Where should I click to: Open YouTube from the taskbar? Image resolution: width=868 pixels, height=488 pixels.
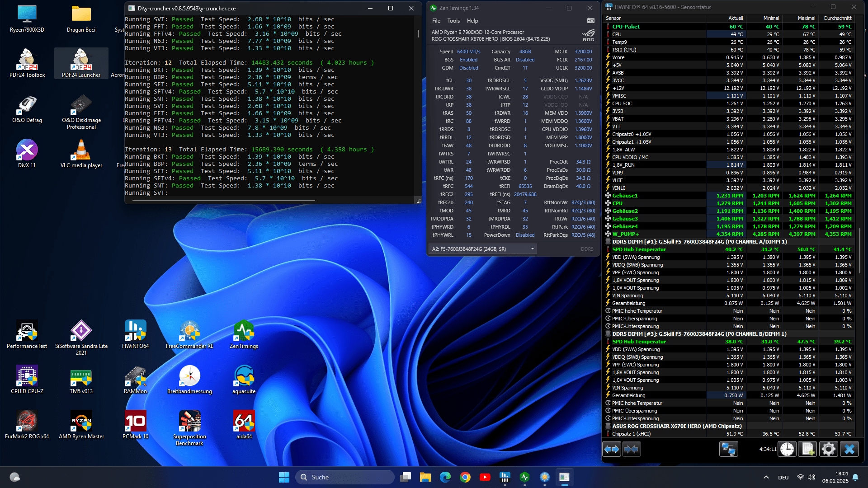485,477
